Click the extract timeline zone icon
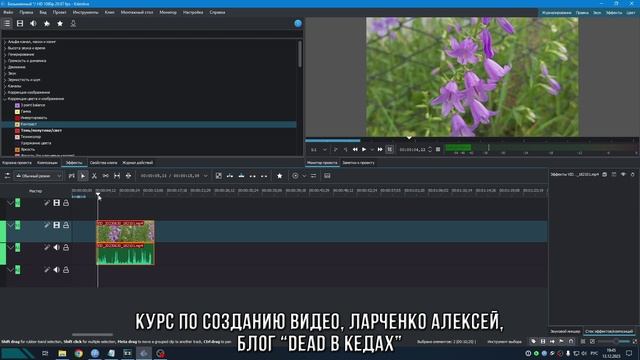The height and width of the screenshot is (360, 640). pyautogui.click(x=253, y=176)
